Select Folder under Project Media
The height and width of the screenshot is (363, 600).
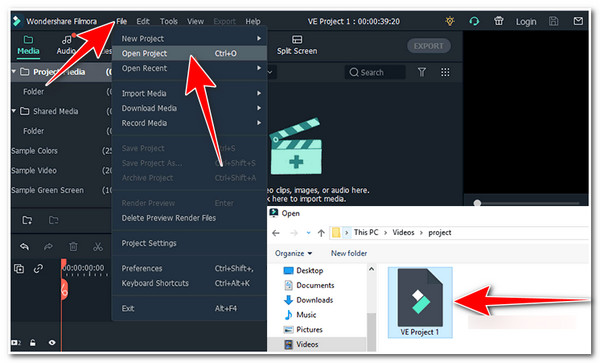tap(34, 92)
